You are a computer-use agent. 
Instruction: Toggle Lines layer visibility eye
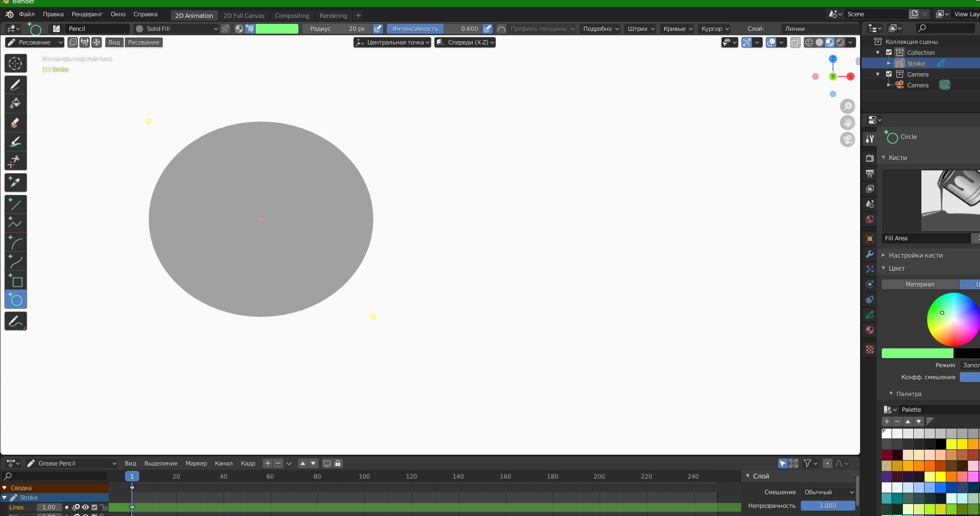[85, 507]
